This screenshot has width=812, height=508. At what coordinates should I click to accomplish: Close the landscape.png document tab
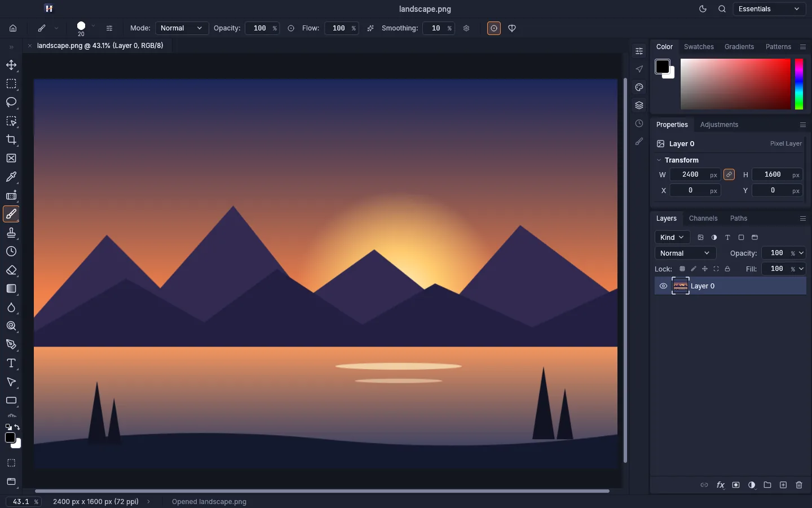[x=30, y=46]
